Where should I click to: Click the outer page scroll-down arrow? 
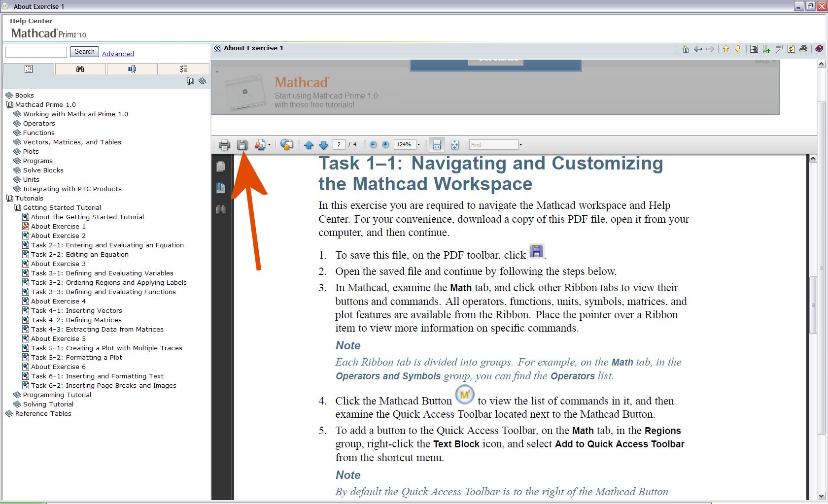pyautogui.click(x=821, y=496)
